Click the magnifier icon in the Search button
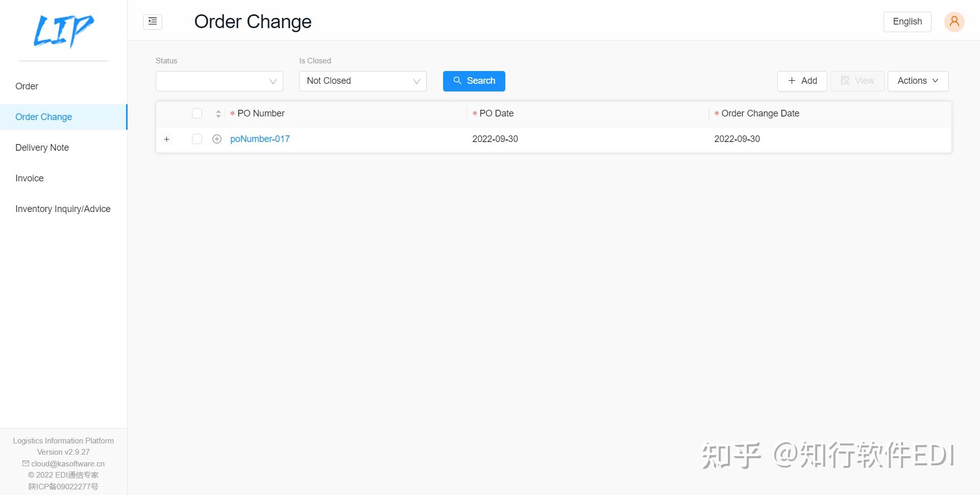The width and height of the screenshot is (980, 495). (457, 81)
